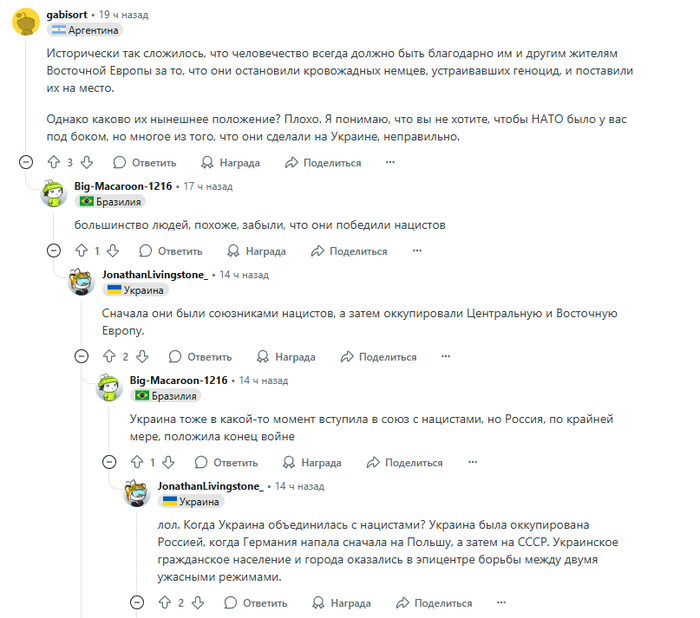Upvote gabisort's comment from Argentina
700x618 pixels.
[53, 162]
